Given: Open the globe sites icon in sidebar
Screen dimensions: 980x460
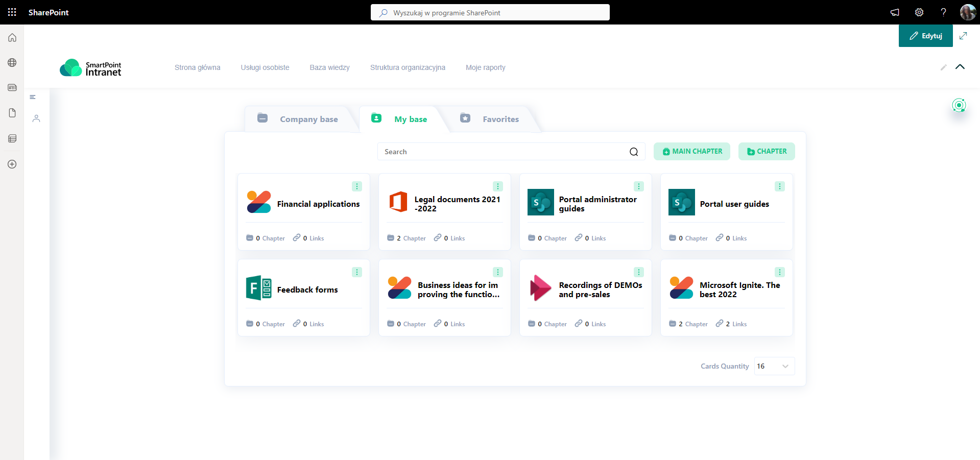Looking at the screenshot, I should tap(12, 63).
